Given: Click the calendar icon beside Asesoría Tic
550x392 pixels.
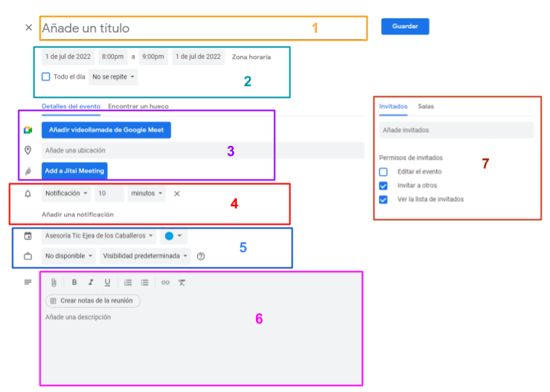Looking at the screenshot, I should pyautogui.click(x=27, y=236).
